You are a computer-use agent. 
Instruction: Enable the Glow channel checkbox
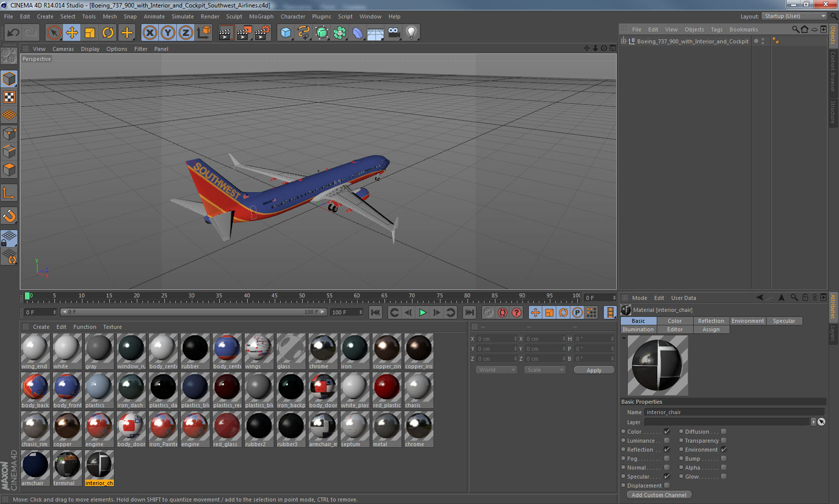coord(724,477)
